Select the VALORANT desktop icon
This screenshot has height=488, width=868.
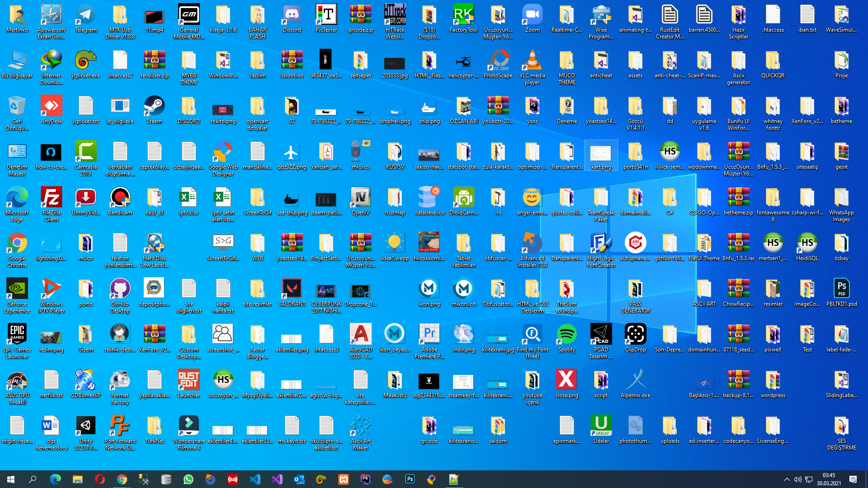pos(292,293)
